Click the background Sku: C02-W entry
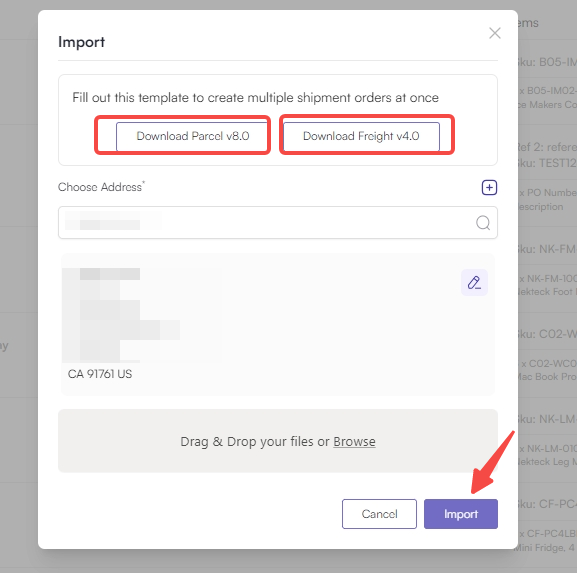Image resolution: width=577 pixels, height=573 pixels. [x=547, y=334]
